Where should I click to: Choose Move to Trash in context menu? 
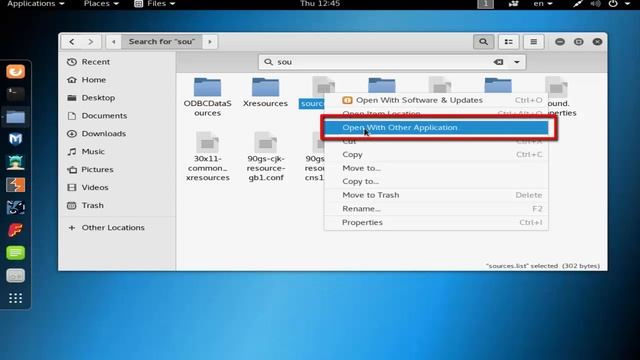pyautogui.click(x=436, y=195)
